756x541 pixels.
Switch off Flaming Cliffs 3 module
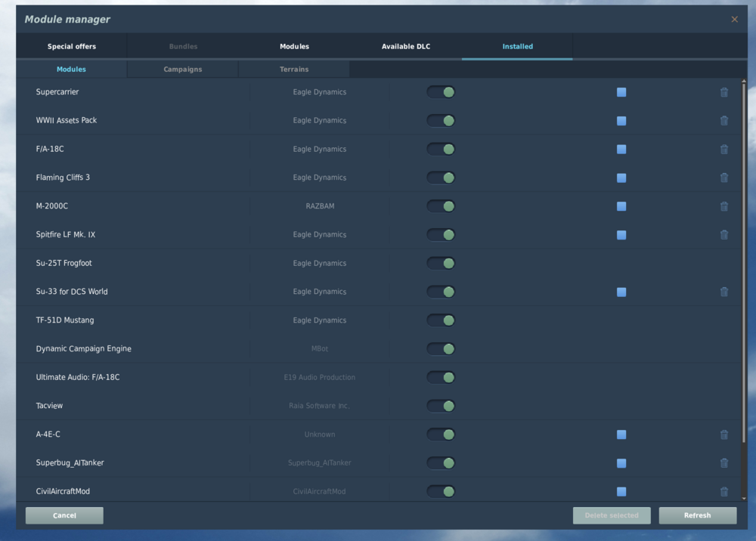(441, 178)
